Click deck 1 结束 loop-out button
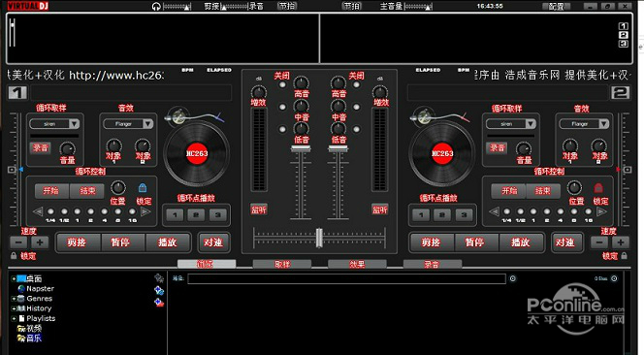Viewport: 644px width, 355px height. [87, 191]
